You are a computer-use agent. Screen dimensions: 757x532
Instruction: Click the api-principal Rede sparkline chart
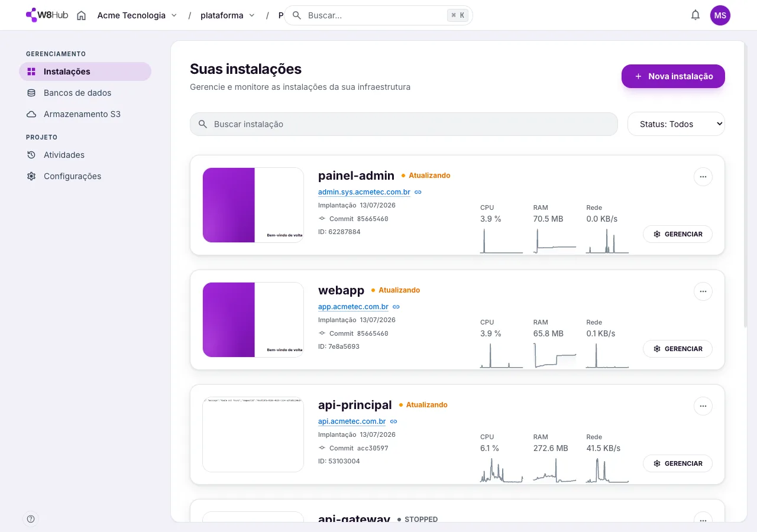pyautogui.click(x=608, y=471)
